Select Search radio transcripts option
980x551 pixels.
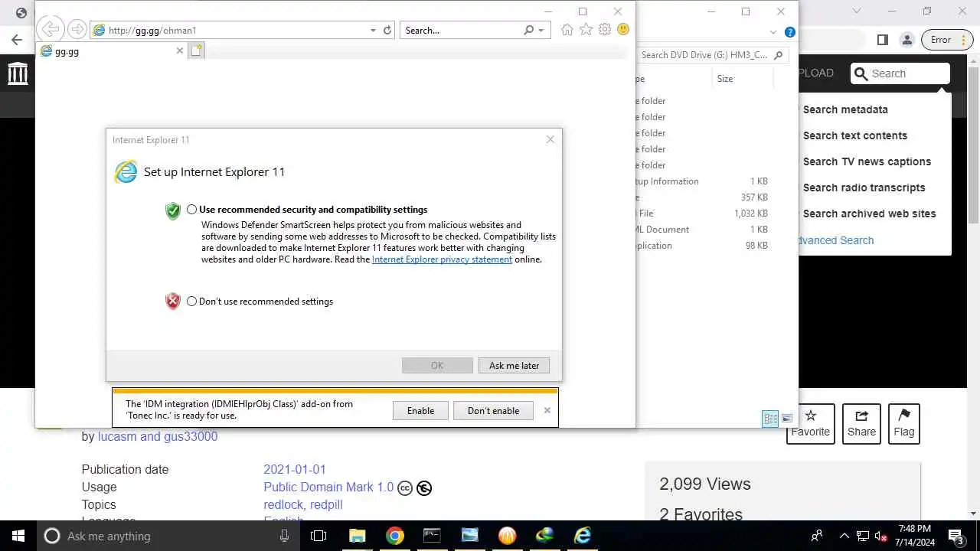(x=864, y=187)
